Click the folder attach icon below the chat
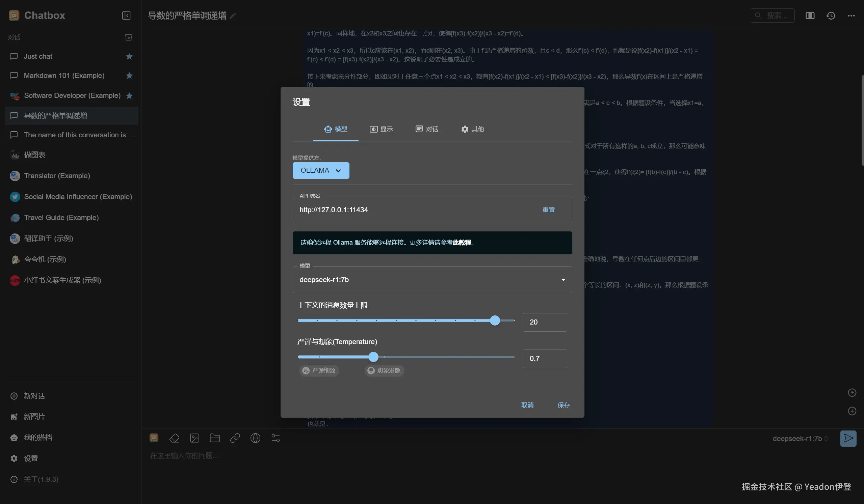This screenshot has height=504, width=864. point(215,438)
